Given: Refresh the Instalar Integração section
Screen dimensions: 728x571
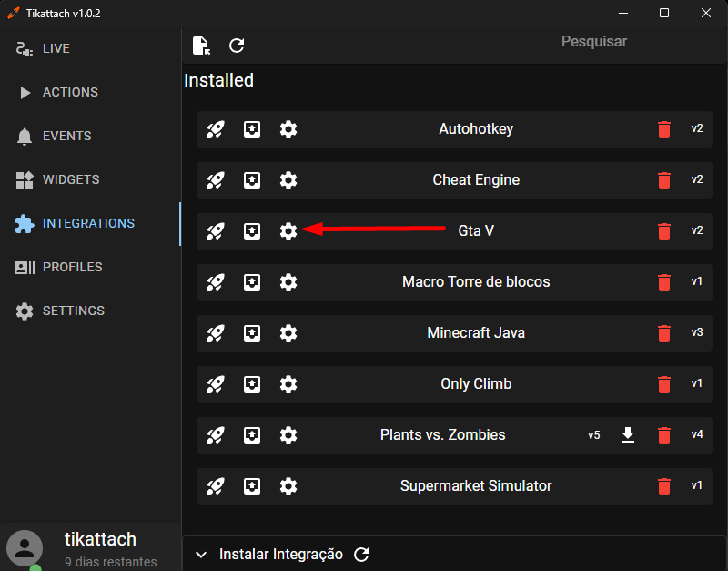Looking at the screenshot, I should tap(361, 555).
